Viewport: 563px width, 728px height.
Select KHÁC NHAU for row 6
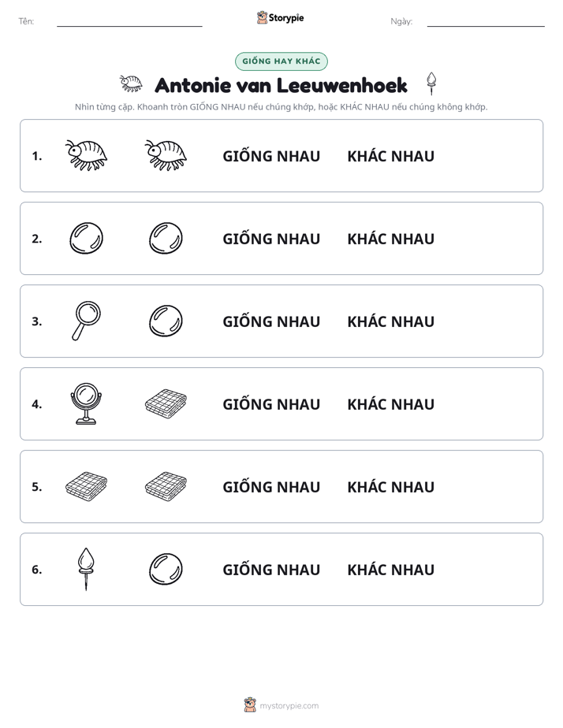pos(390,569)
